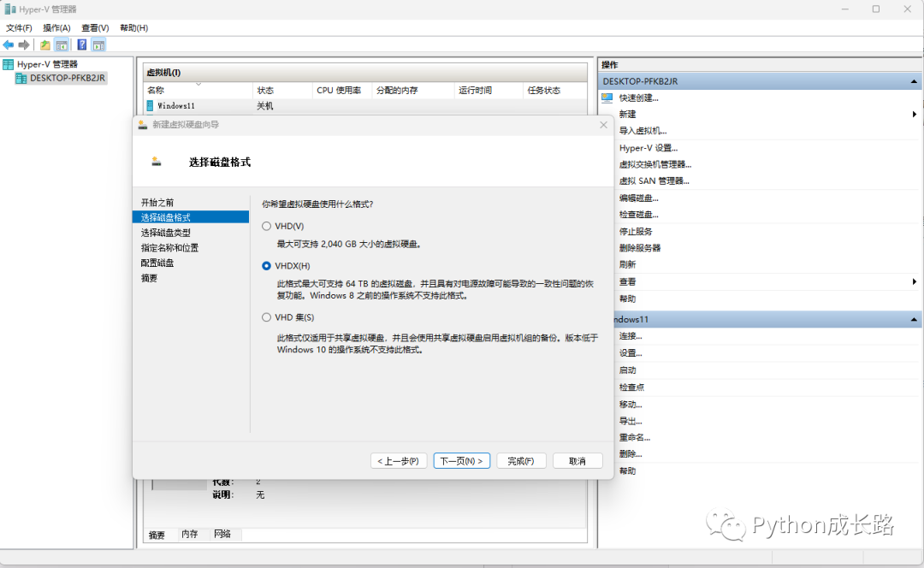Select wizard step 配置磁盘
The image size is (924, 568).
[157, 263]
